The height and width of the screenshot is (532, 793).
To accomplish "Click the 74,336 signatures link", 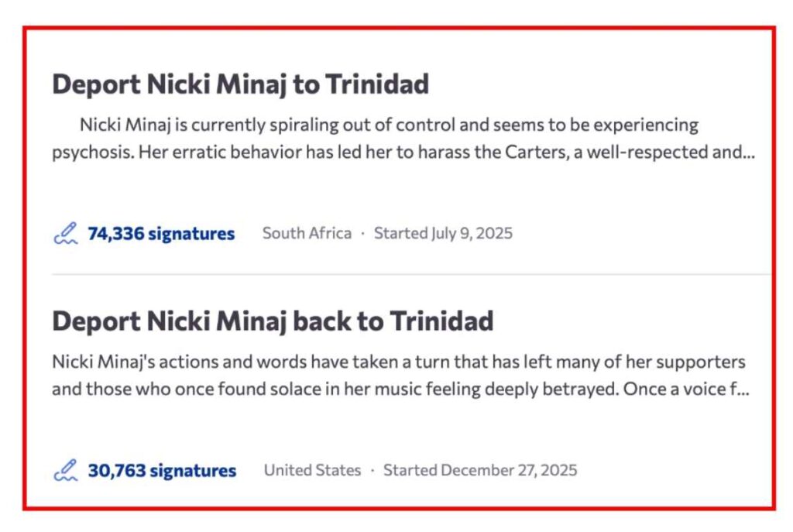I will [x=161, y=232].
